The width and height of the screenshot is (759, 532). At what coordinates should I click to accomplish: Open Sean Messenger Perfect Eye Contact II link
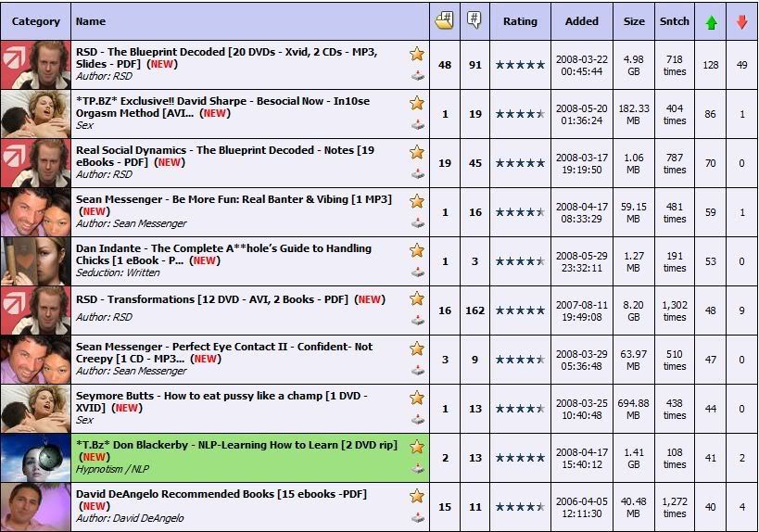pos(224,347)
